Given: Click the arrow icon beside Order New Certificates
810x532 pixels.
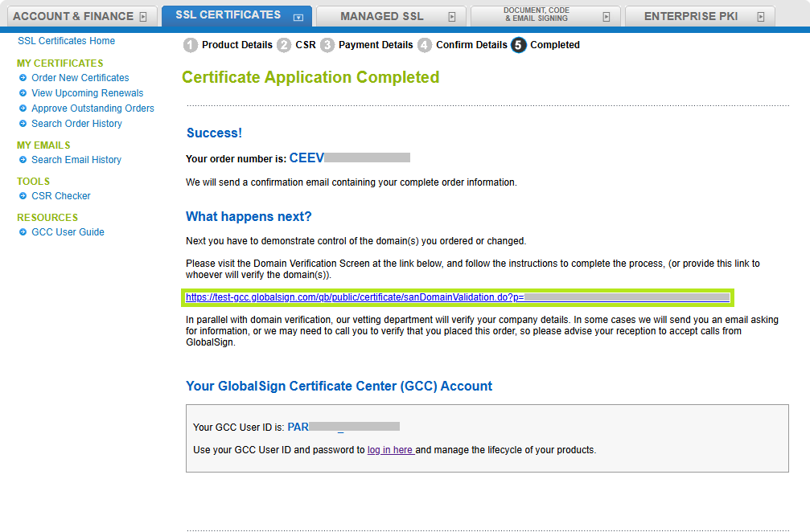Looking at the screenshot, I should 23,78.
